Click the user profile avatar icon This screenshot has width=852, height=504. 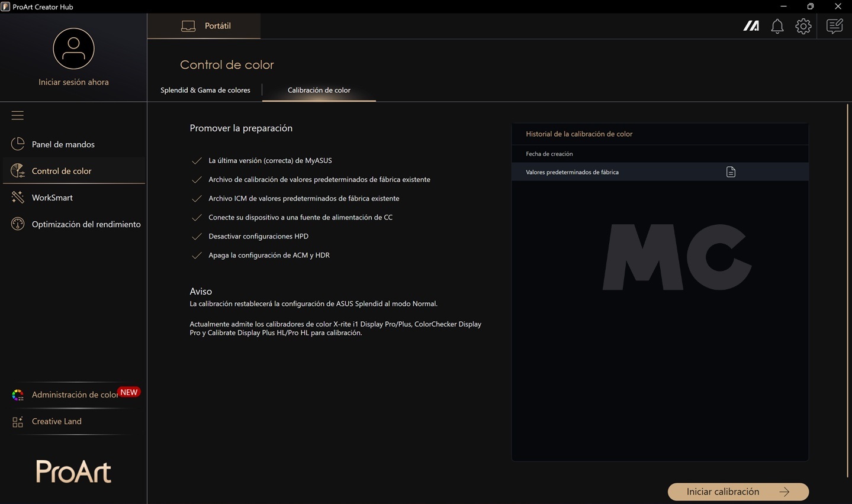(73, 49)
